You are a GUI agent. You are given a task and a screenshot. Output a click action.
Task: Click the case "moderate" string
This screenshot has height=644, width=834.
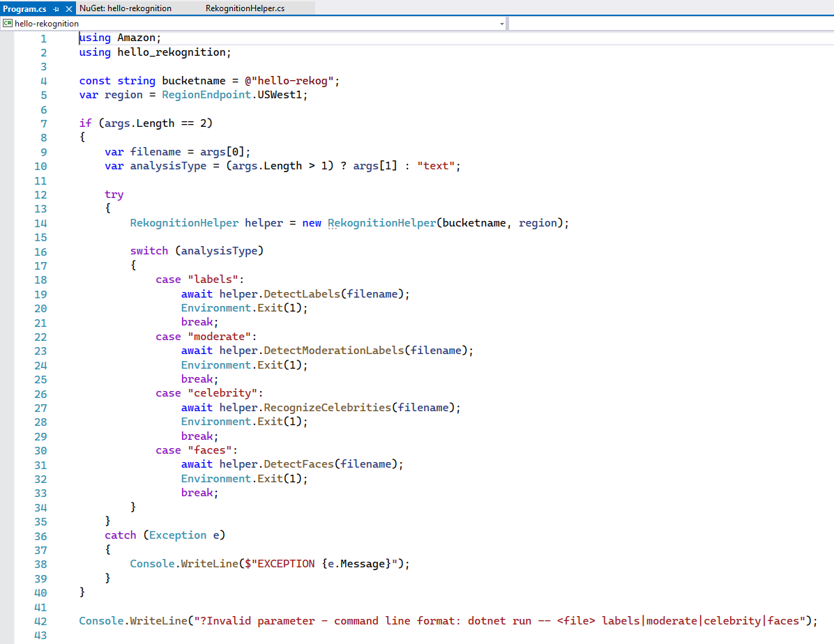point(219,337)
